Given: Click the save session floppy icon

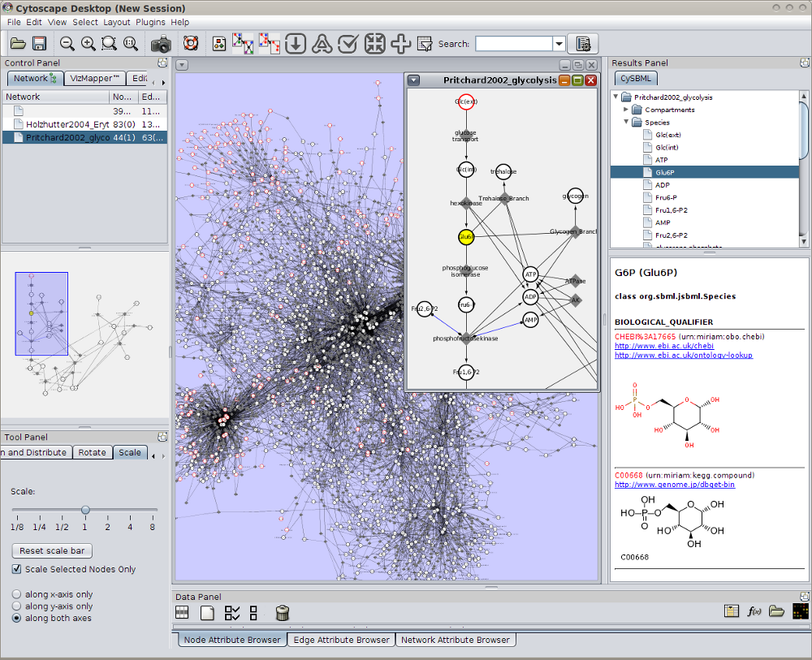Looking at the screenshot, I should pyautogui.click(x=39, y=44).
